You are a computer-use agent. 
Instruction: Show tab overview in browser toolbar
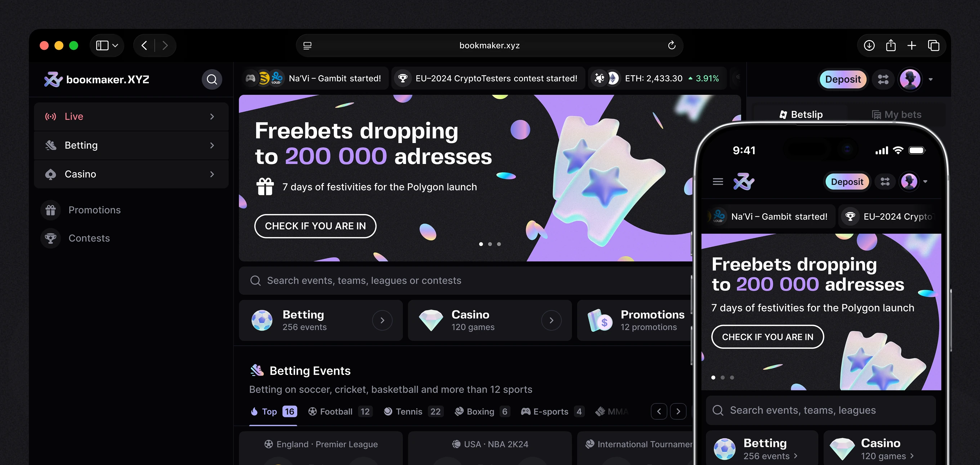coord(934,45)
